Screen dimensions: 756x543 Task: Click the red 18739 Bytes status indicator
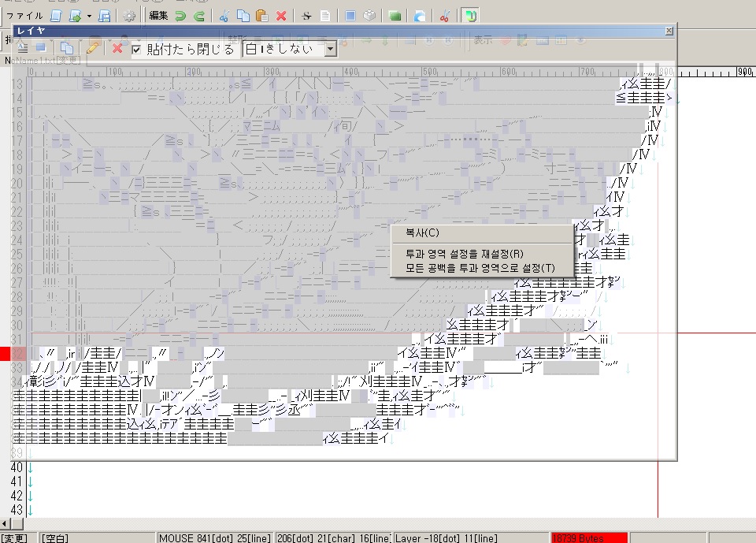point(589,538)
